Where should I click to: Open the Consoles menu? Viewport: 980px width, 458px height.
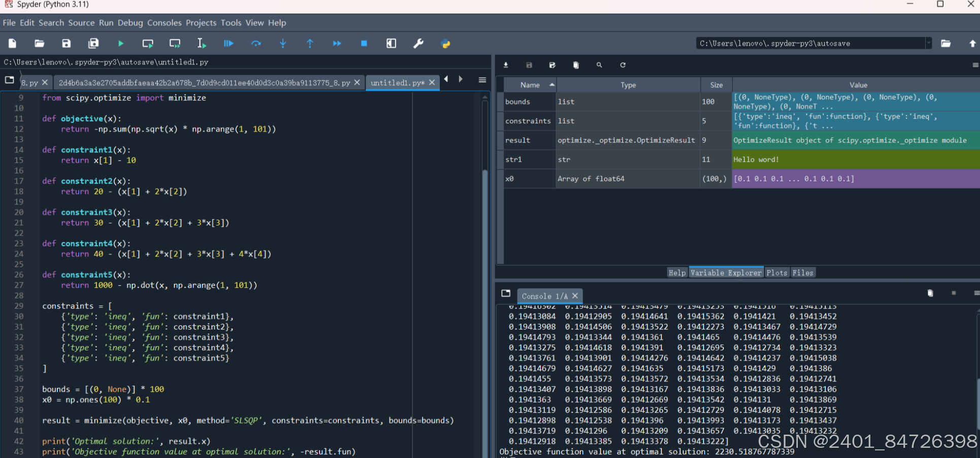164,23
